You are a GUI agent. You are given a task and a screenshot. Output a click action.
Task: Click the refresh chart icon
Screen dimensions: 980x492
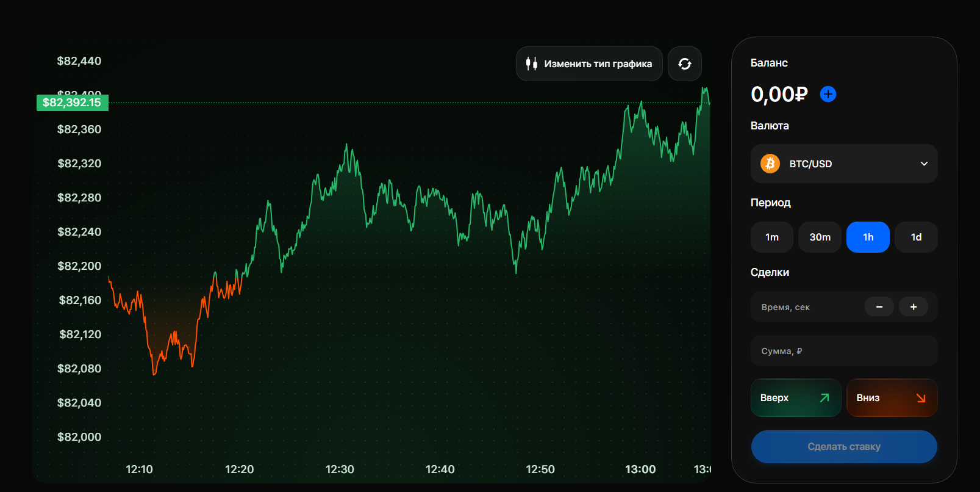click(685, 64)
